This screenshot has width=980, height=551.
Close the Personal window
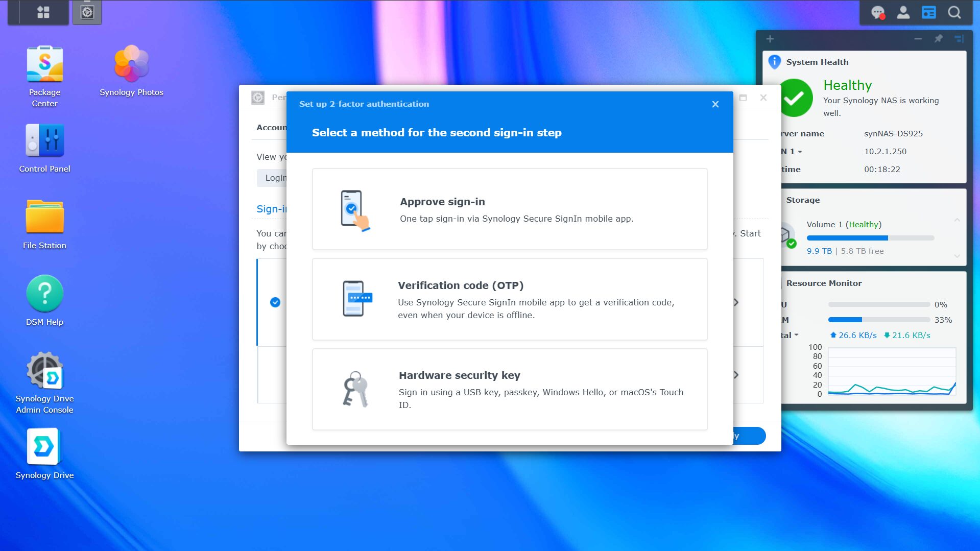pos(763,98)
